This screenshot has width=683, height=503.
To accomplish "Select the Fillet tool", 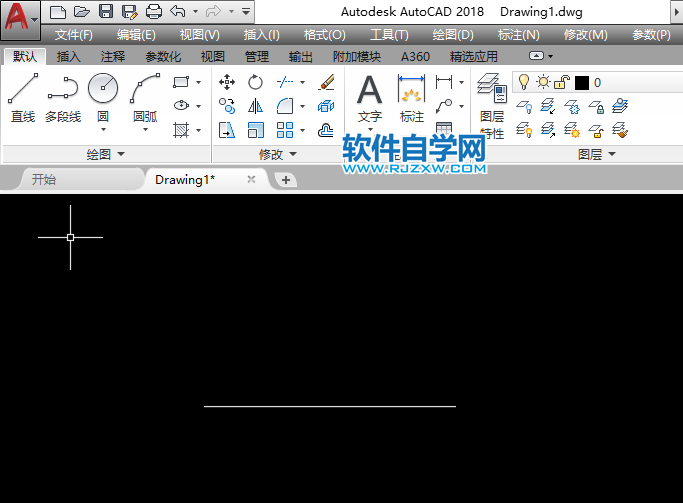I will (285, 106).
